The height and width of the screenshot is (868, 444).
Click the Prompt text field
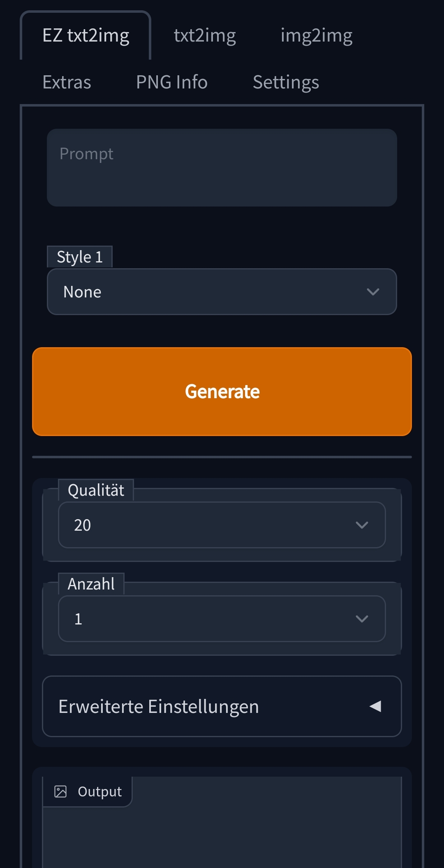pos(222,167)
